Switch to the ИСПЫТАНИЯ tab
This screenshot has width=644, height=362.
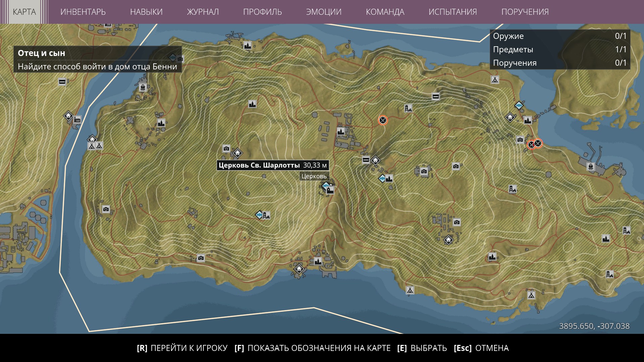[452, 12]
